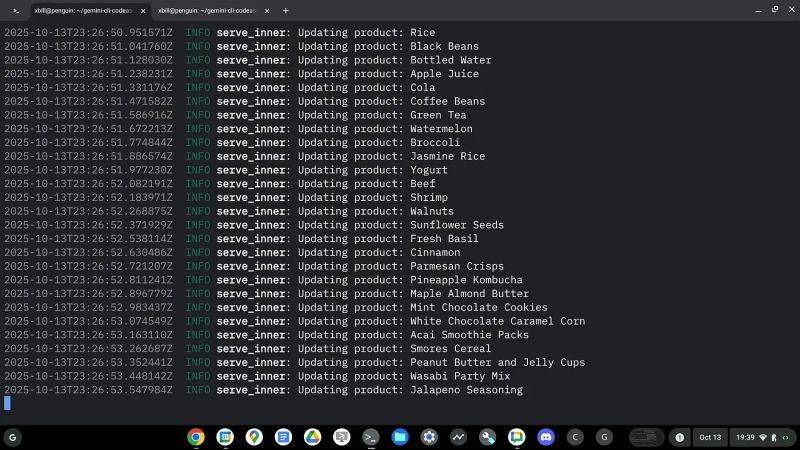Launch Discord from the shelf
The width and height of the screenshot is (800, 450).
pyautogui.click(x=545, y=437)
